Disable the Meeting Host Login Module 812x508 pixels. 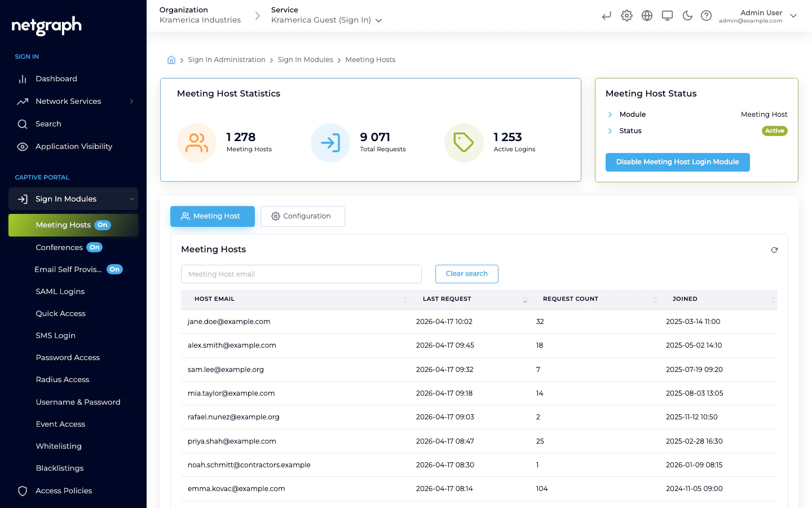click(x=677, y=162)
